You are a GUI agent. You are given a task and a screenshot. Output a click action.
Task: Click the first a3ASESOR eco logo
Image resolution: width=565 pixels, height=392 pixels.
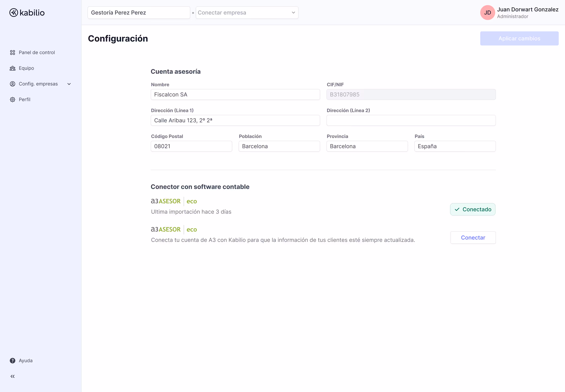174,201
